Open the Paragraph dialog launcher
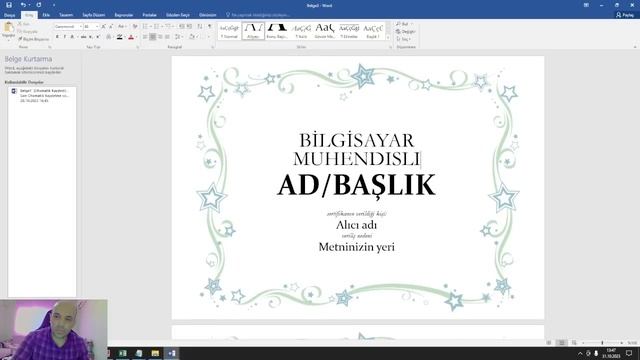 point(213,47)
